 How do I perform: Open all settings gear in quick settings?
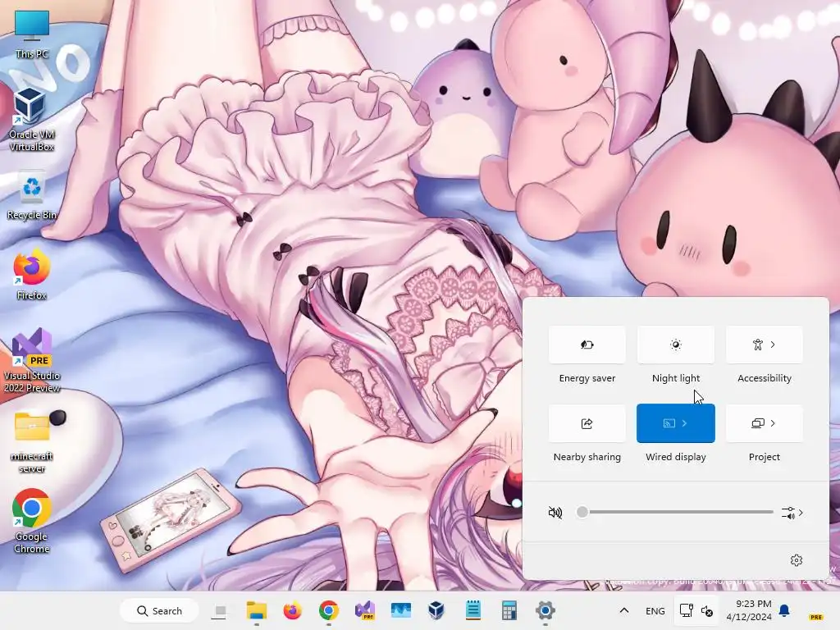pos(796,560)
